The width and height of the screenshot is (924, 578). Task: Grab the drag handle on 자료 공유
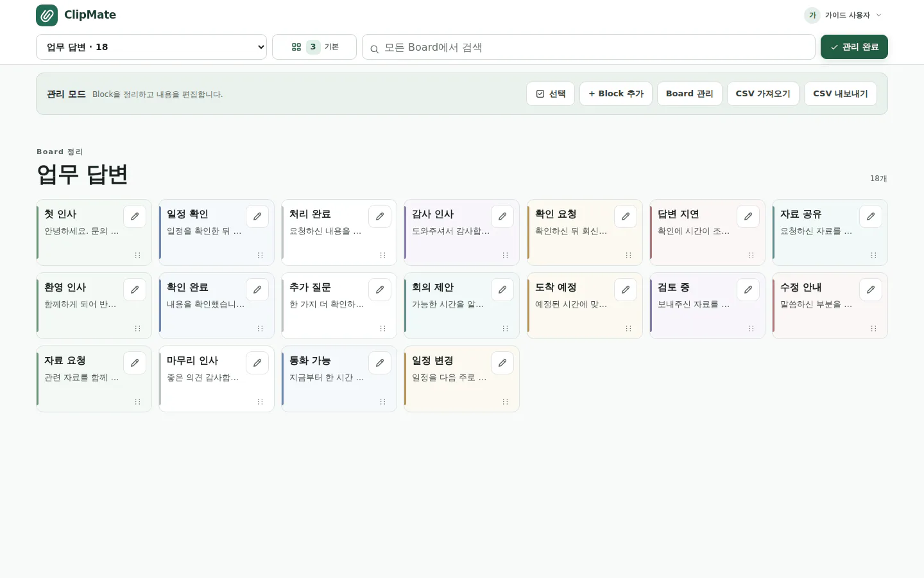(873, 256)
